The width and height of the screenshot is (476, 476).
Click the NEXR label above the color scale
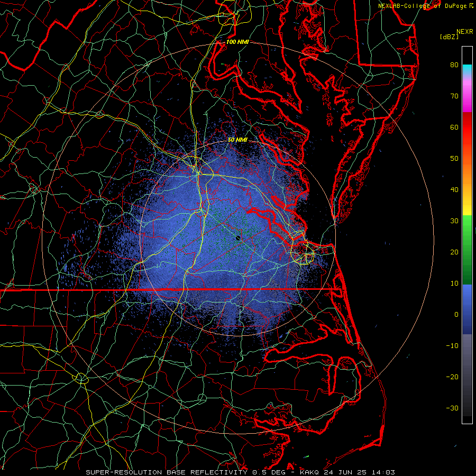tap(465, 32)
